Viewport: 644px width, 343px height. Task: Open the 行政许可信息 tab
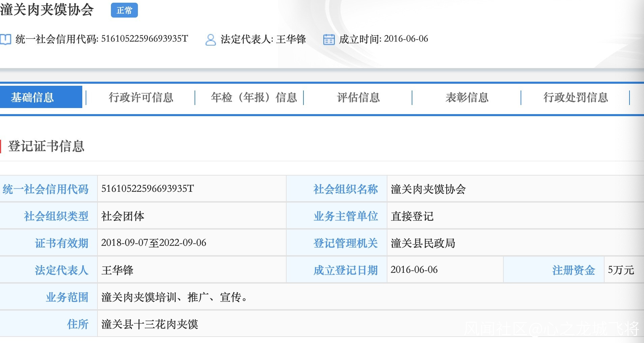pyautogui.click(x=141, y=98)
